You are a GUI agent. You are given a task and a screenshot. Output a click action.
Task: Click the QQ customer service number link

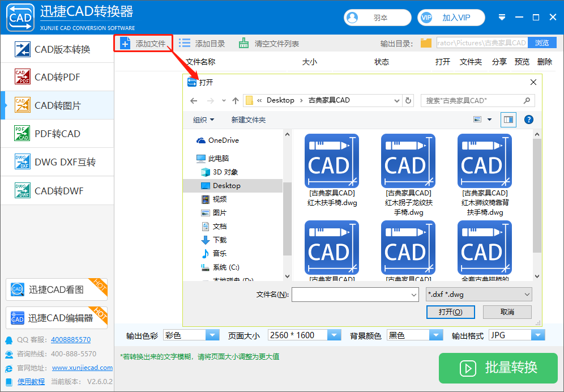tap(71, 339)
